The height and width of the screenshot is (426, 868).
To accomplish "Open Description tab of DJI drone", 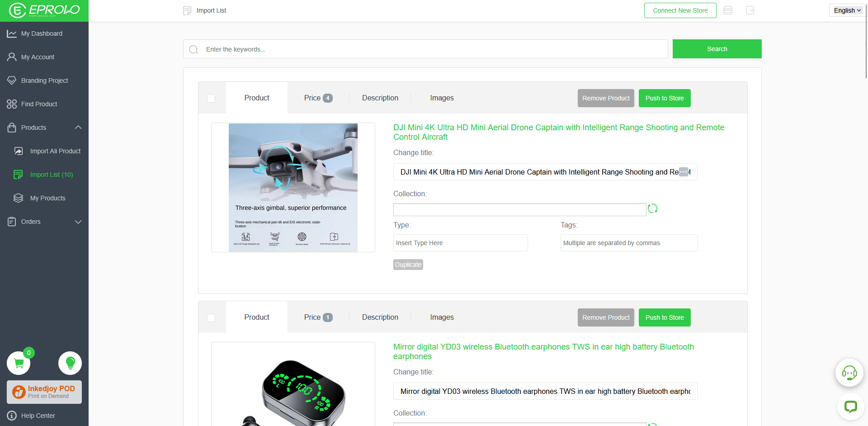I will pyautogui.click(x=380, y=98).
